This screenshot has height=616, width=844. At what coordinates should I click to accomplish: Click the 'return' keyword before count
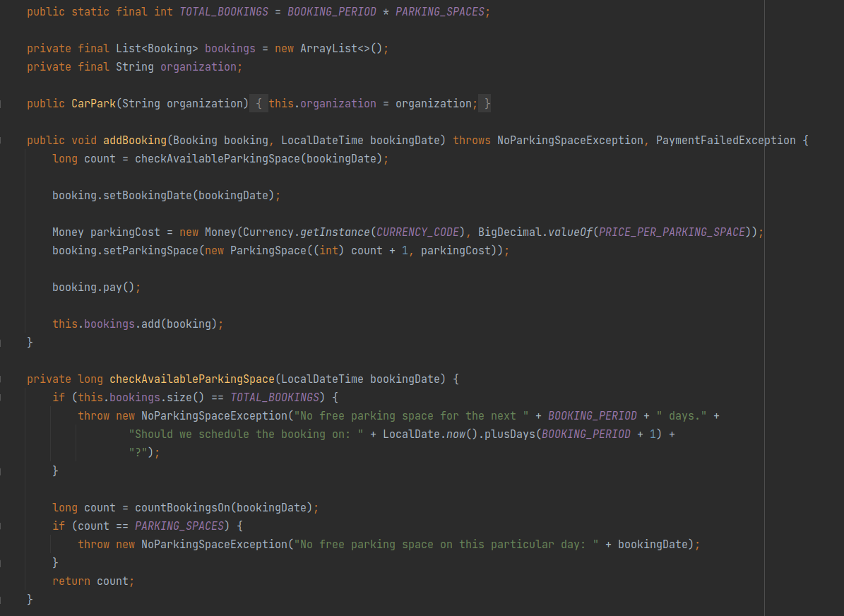pos(71,581)
